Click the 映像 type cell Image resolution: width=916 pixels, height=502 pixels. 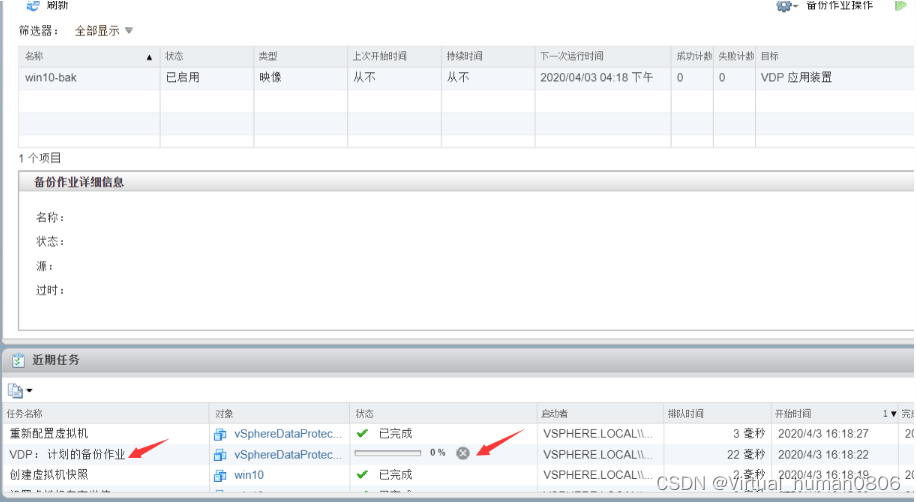(x=270, y=77)
